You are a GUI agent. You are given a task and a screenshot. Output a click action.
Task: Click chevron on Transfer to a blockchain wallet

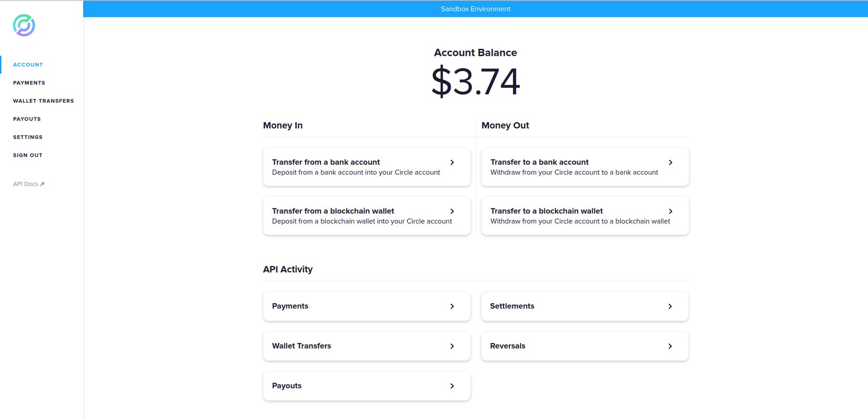[x=670, y=211]
